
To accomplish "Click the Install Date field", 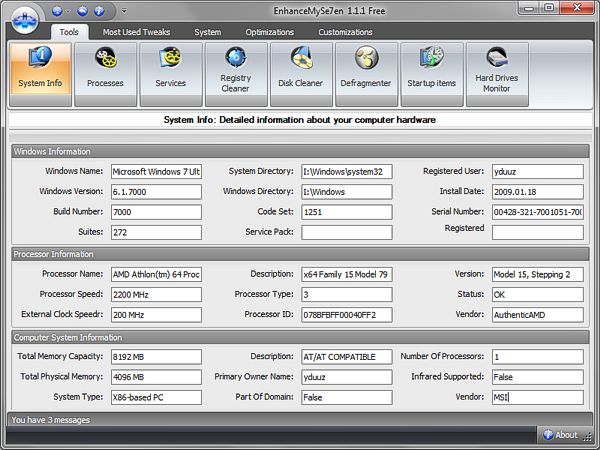I will (x=538, y=192).
